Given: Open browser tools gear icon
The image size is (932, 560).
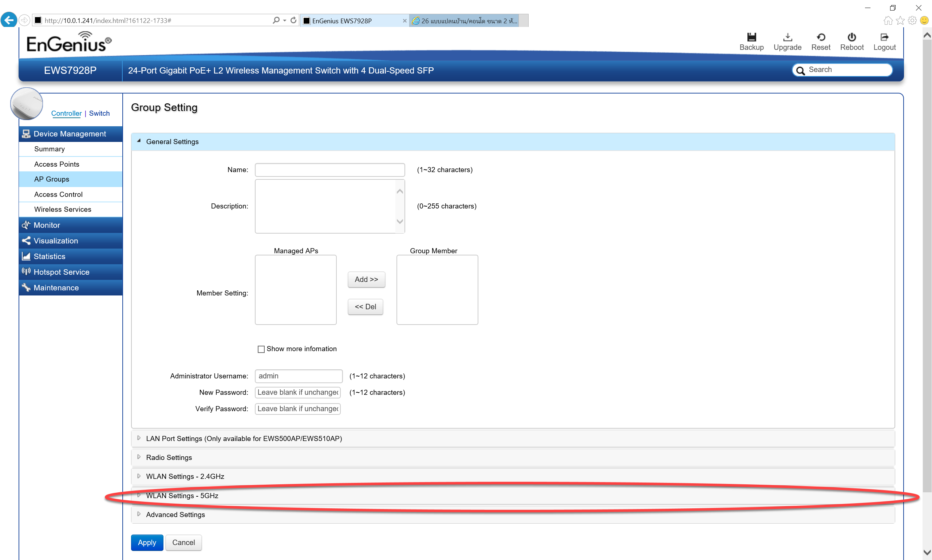Looking at the screenshot, I should (x=912, y=20).
